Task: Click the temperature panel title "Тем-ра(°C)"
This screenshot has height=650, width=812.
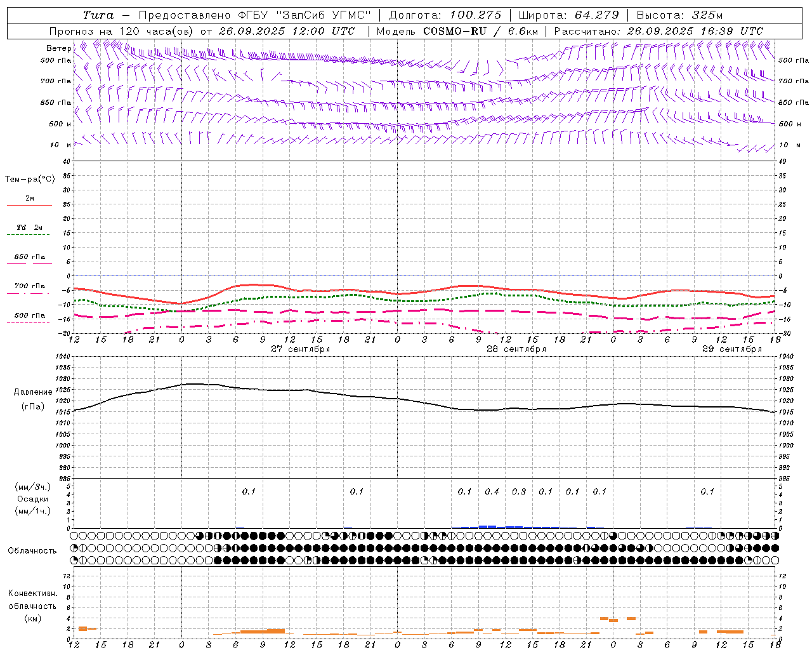Action: pos(30,180)
